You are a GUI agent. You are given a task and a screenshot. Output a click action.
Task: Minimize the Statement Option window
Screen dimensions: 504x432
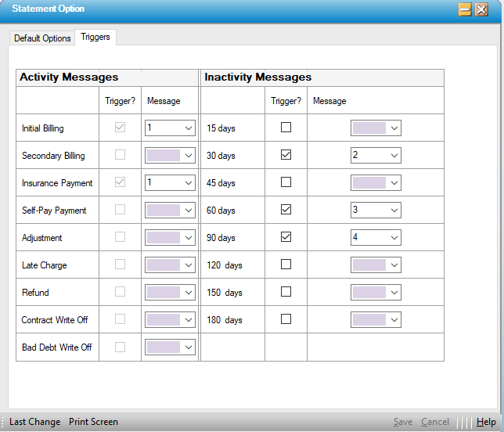click(x=465, y=9)
